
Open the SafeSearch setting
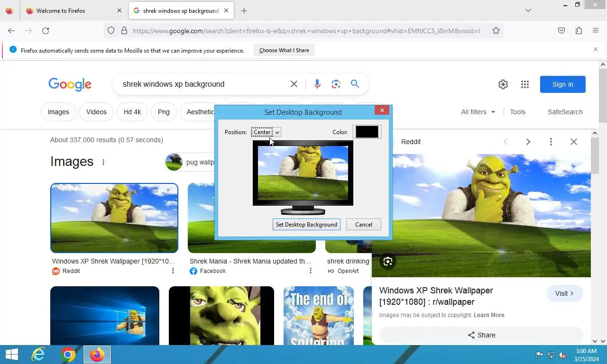[x=565, y=112]
